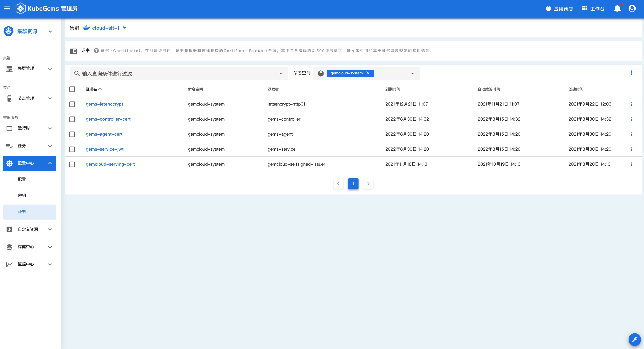This screenshot has width=644, height=349.
Task: Sort by 证书名 column header
Action: (x=93, y=89)
